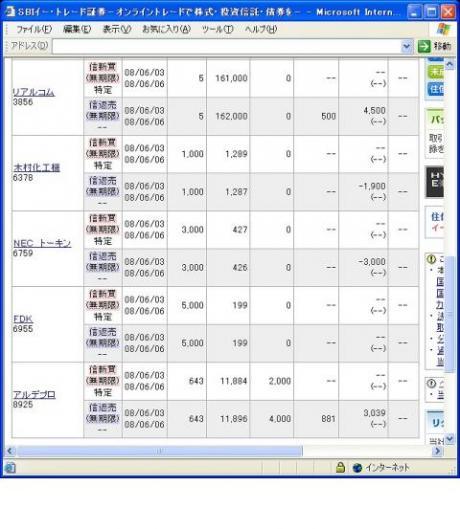Screen dimensions: 460x529
Task: Click the horizontal scrollbar thumb
Action: coord(160,451)
